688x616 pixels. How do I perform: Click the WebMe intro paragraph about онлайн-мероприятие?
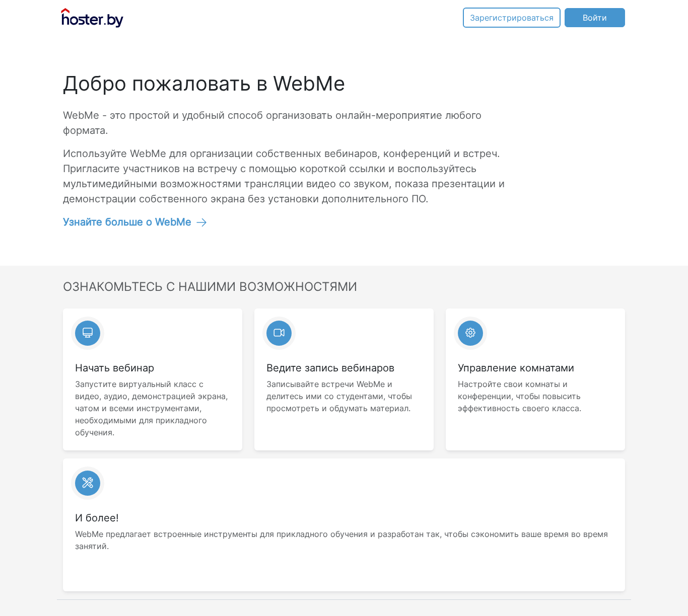(272, 123)
